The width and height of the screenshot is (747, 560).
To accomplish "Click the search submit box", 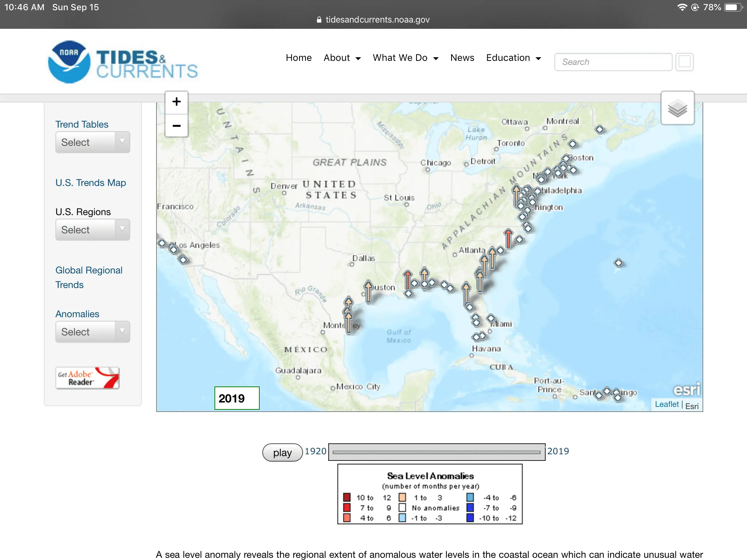I will [684, 62].
